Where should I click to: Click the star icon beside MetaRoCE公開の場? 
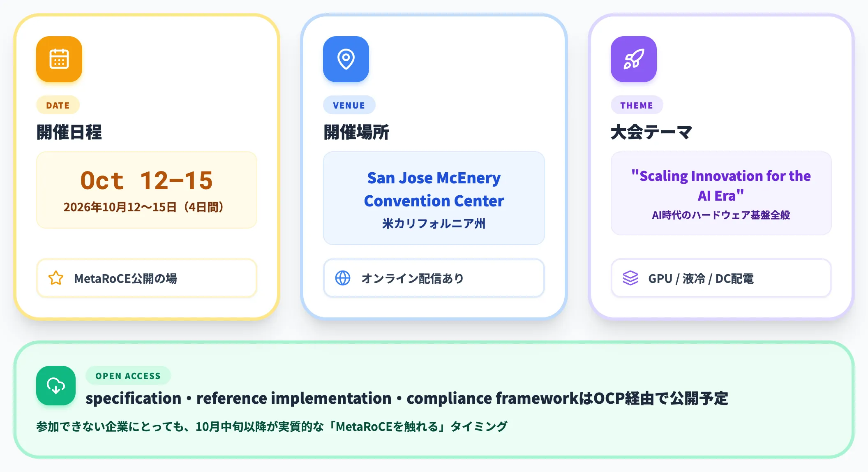tap(56, 278)
